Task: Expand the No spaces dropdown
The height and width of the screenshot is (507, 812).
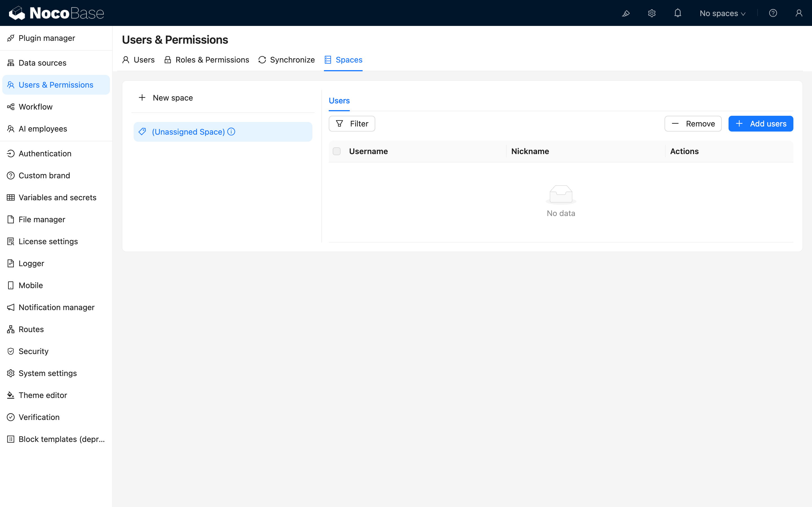Action: [722, 14]
